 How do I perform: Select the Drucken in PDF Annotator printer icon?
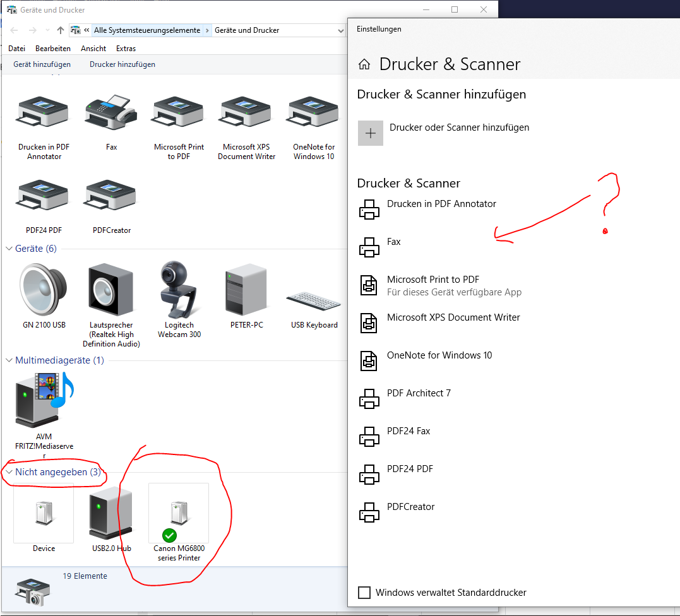coord(42,112)
